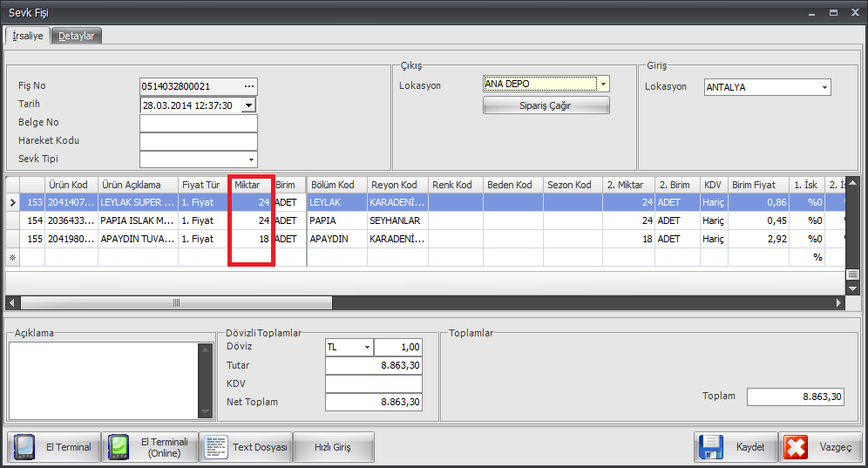868x468 pixels.
Task: Expand the Tarih date picker dropdown
Action: pos(248,105)
